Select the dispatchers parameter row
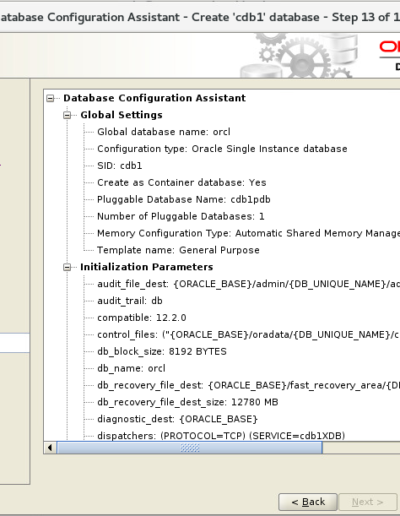Screen dimensions: 400x516 tap(221, 436)
